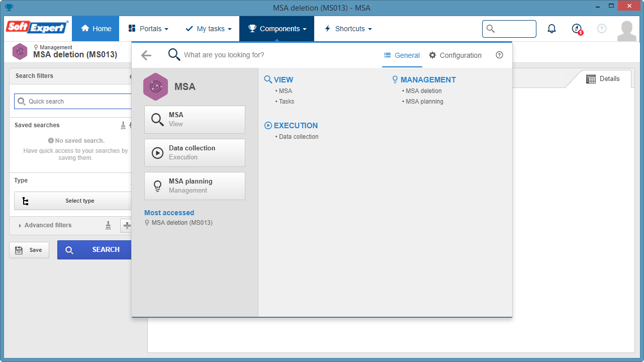Click the back arrow in Components menu
Screen dimensions: 644x362
tap(146, 55)
